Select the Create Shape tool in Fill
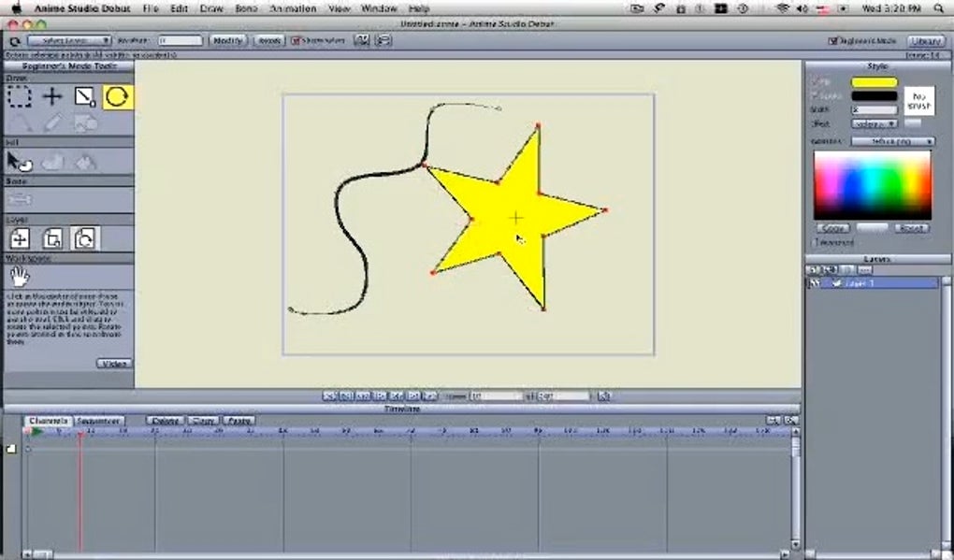 pos(52,162)
